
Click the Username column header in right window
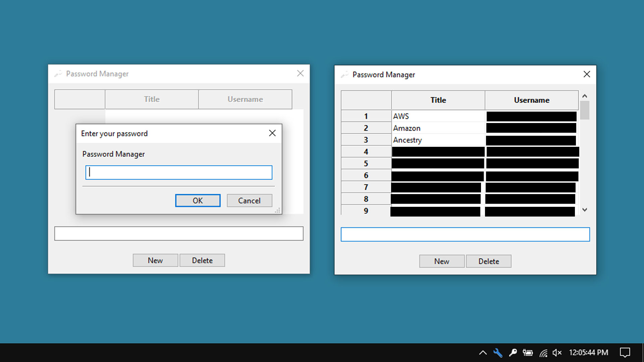[532, 100]
